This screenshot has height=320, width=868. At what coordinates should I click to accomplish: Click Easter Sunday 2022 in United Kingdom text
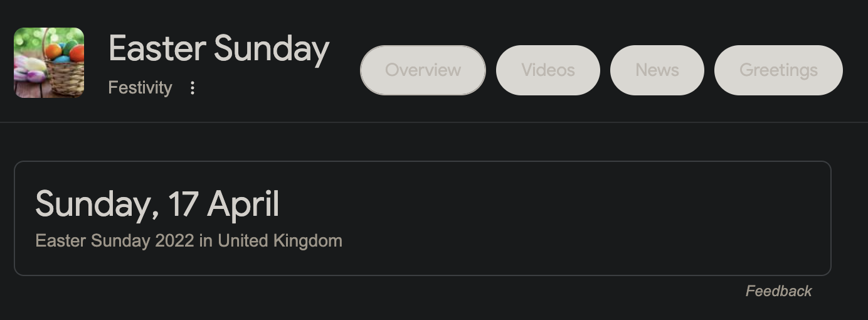[x=189, y=241]
